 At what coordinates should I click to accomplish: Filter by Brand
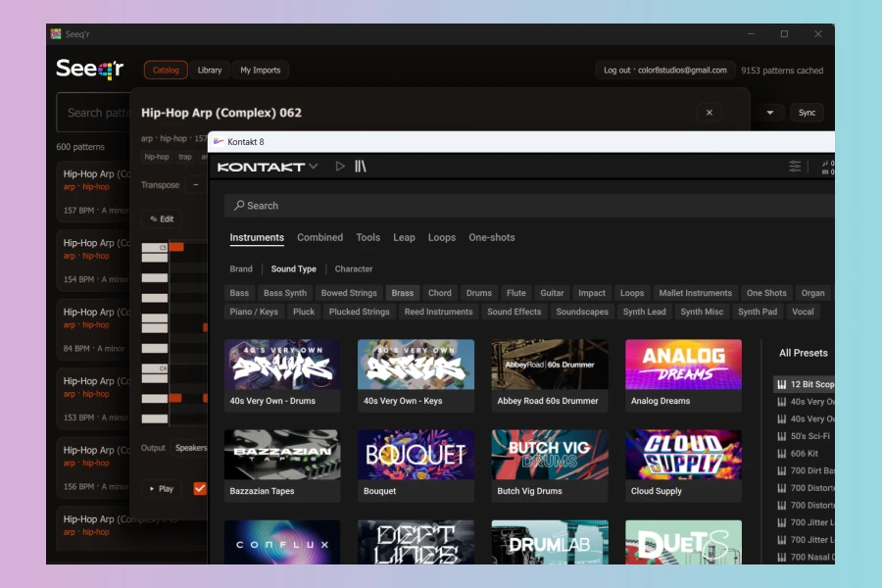pyautogui.click(x=241, y=269)
